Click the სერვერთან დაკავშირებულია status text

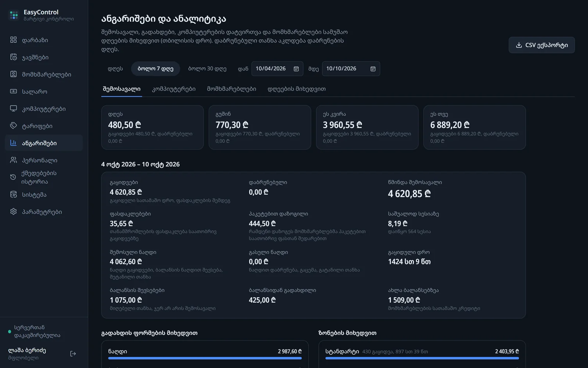[37, 331]
